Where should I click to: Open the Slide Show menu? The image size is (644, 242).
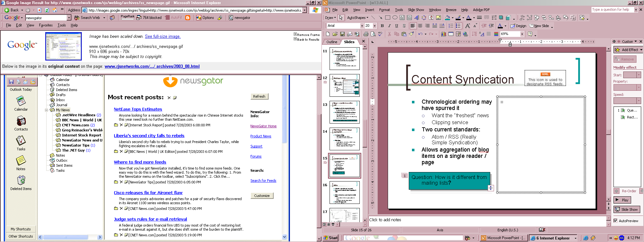coord(416,10)
